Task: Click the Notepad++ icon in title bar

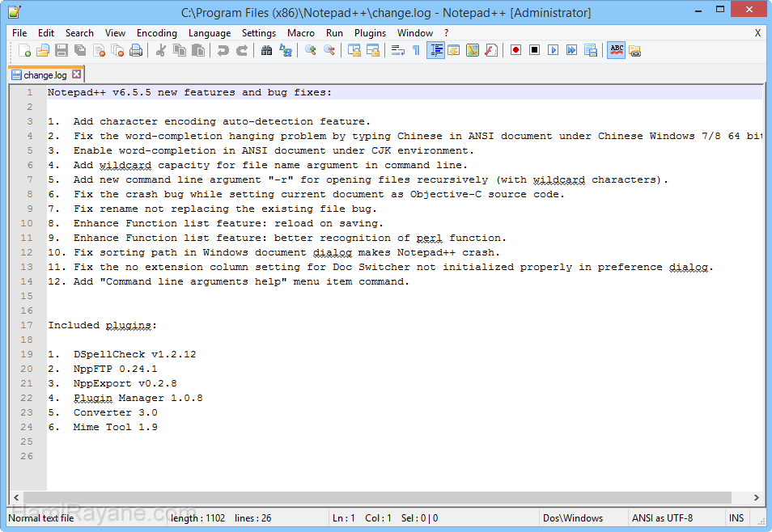Action: tap(15, 12)
